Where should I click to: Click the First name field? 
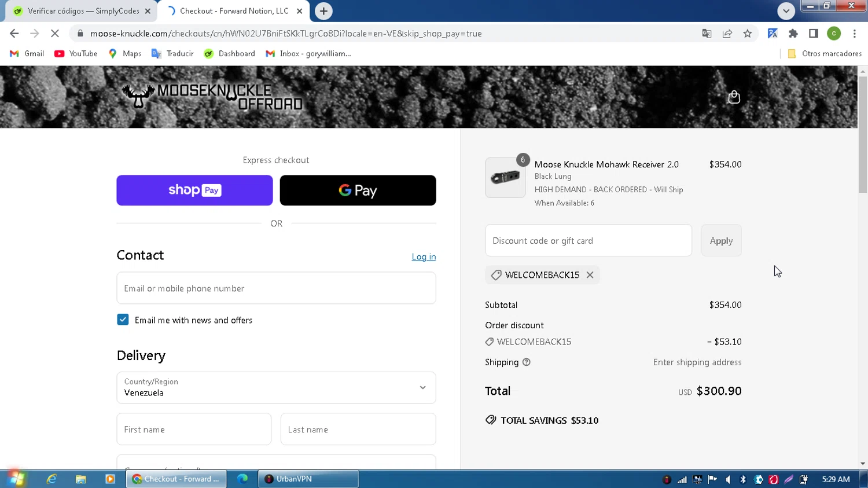pyautogui.click(x=194, y=429)
